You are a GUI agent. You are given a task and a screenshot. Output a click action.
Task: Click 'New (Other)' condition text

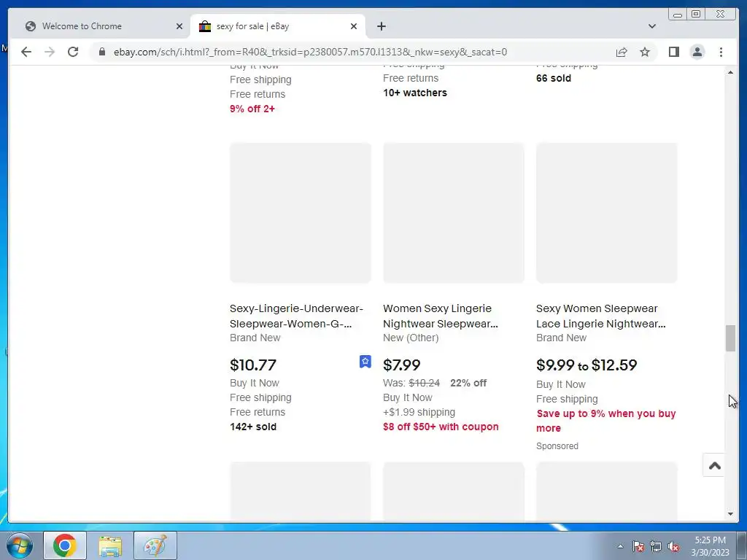(x=411, y=338)
